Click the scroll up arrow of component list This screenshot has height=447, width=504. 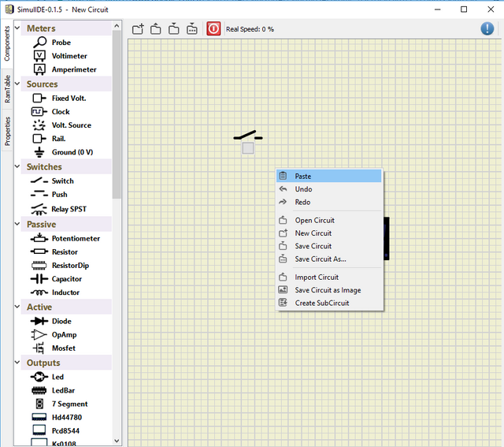coord(117,26)
